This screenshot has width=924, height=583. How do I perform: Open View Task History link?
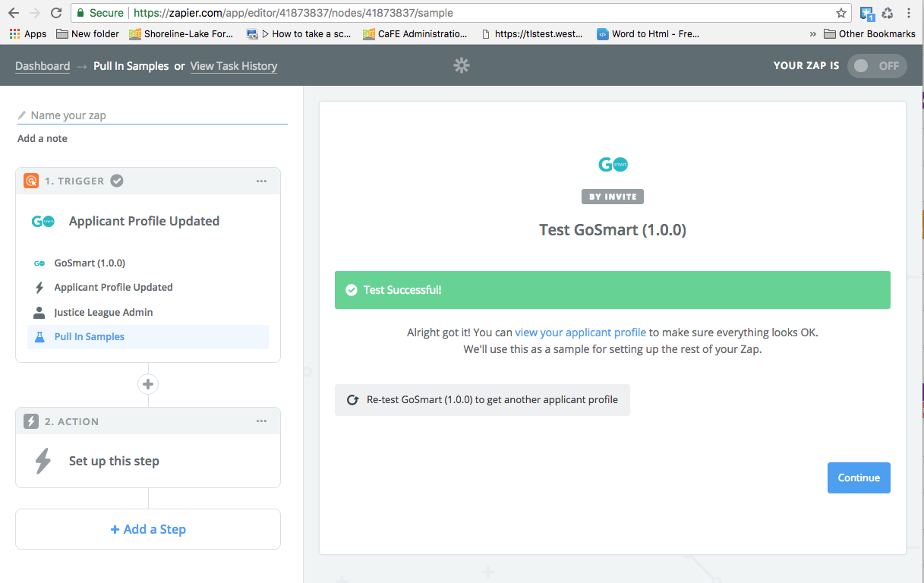(x=234, y=66)
